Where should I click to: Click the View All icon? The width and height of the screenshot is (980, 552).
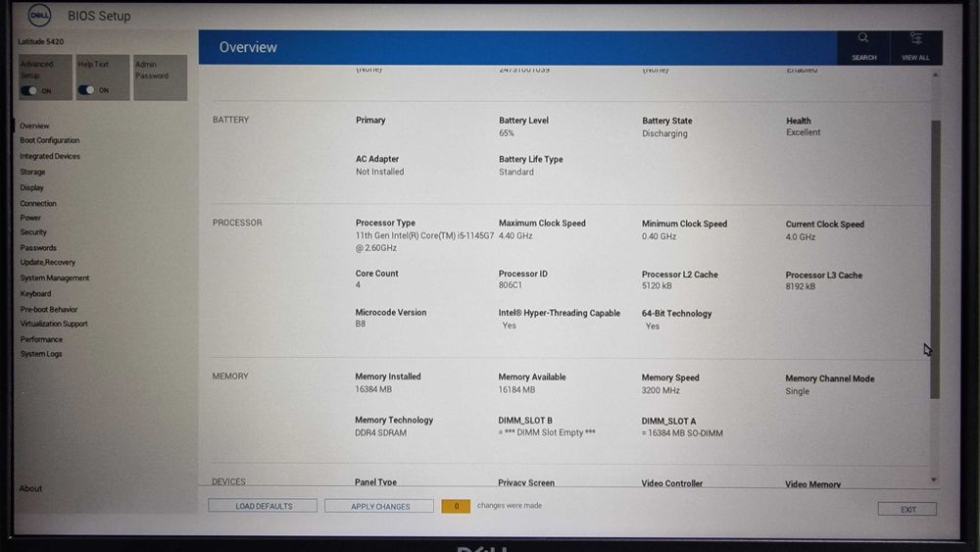915,39
